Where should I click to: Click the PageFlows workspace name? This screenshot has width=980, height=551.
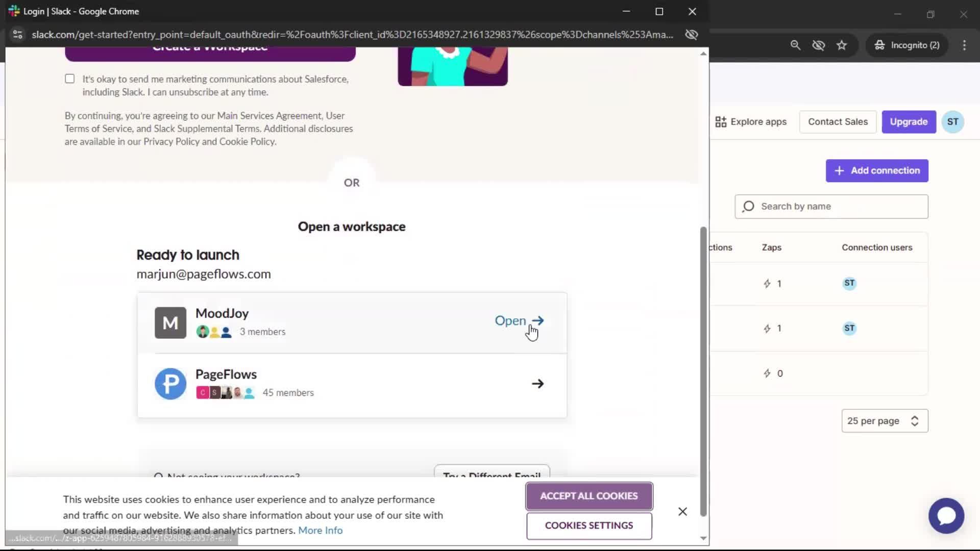(226, 374)
